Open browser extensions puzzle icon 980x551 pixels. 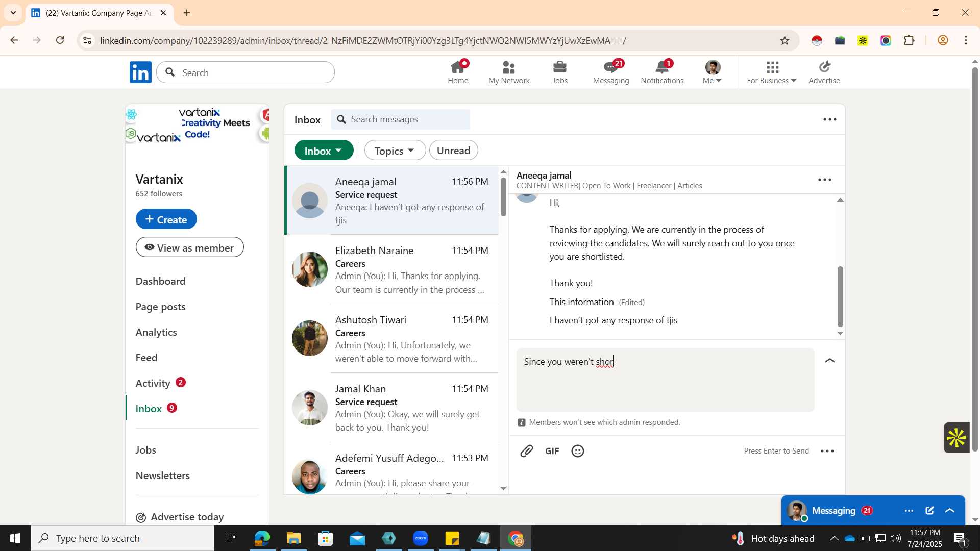[x=910, y=41]
